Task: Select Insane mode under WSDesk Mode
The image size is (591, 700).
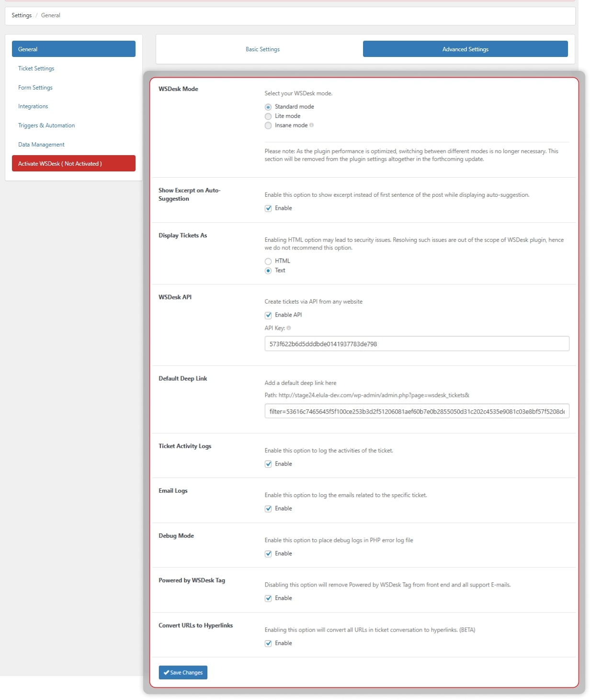Action: tap(268, 125)
